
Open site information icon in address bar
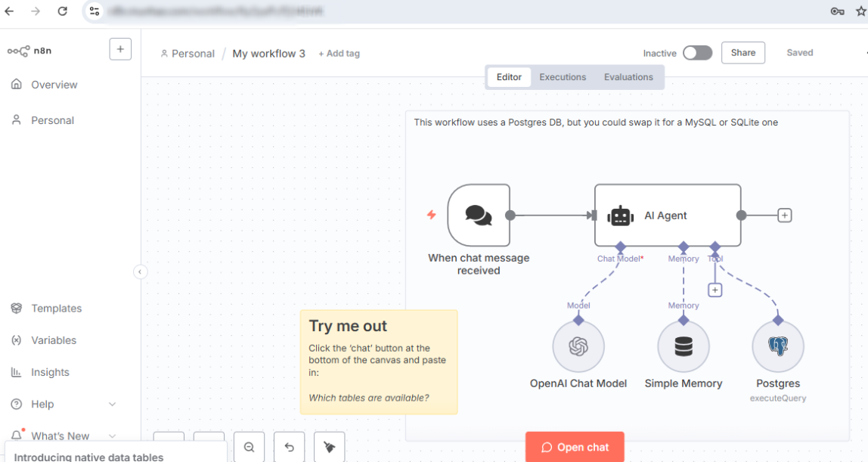[95, 11]
